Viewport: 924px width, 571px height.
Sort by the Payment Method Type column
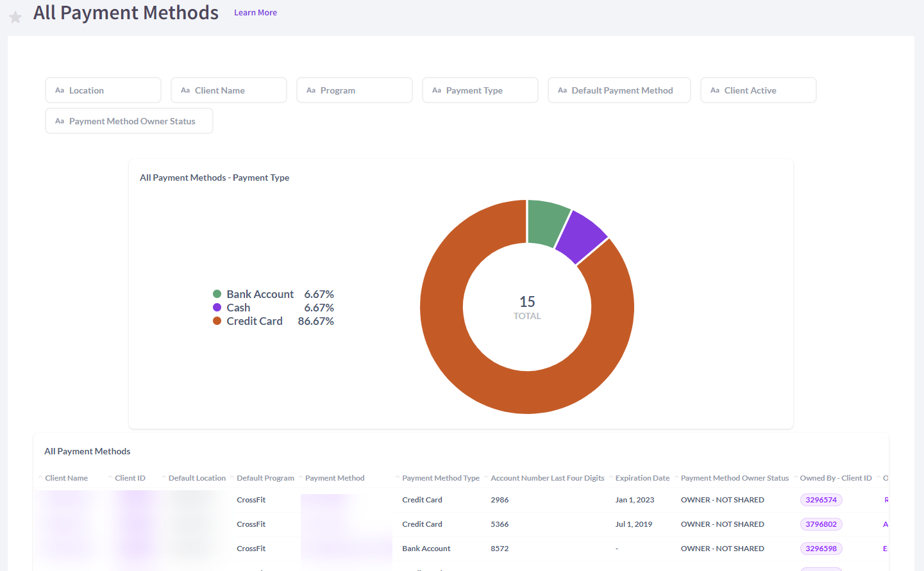point(441,478)
